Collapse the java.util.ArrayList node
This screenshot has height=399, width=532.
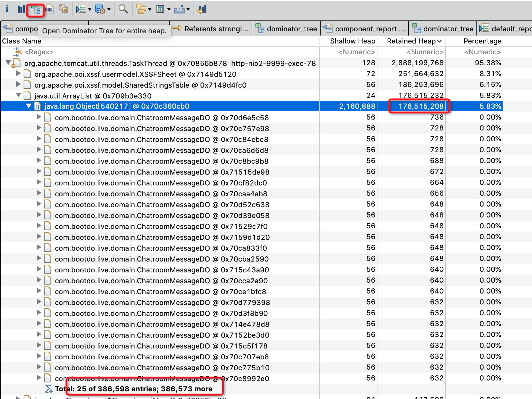pos(19,95)
